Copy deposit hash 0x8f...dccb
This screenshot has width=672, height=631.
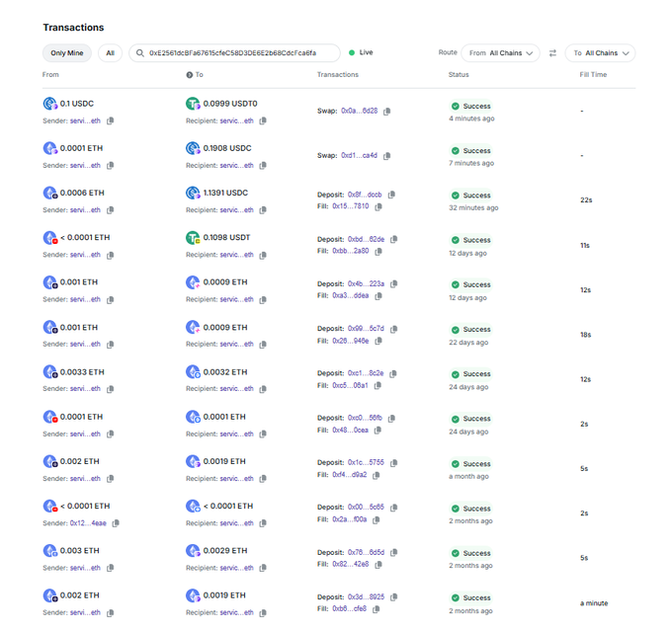pyautogui.click(x=391, y=195)
